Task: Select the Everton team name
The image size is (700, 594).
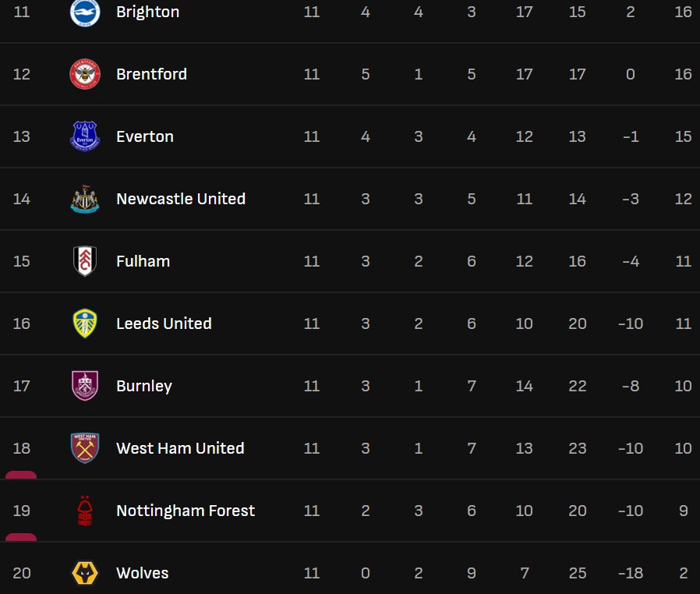Action: (145, 136)
